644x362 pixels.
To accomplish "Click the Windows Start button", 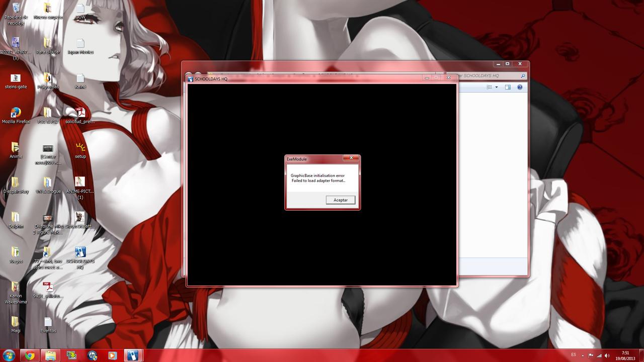I will 9,355.
